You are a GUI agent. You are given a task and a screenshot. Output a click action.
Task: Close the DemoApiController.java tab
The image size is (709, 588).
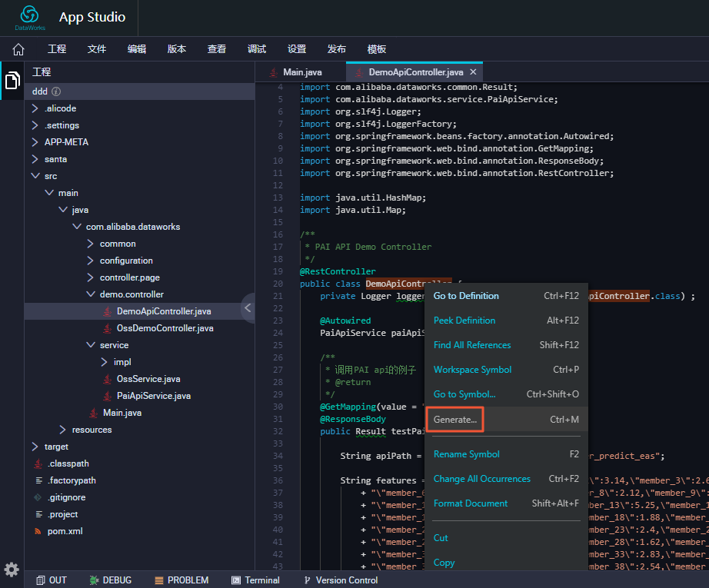coord(473,71)
